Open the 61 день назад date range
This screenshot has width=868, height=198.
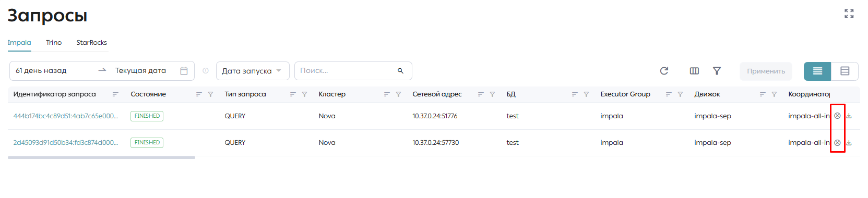click(x=52, y=71)
